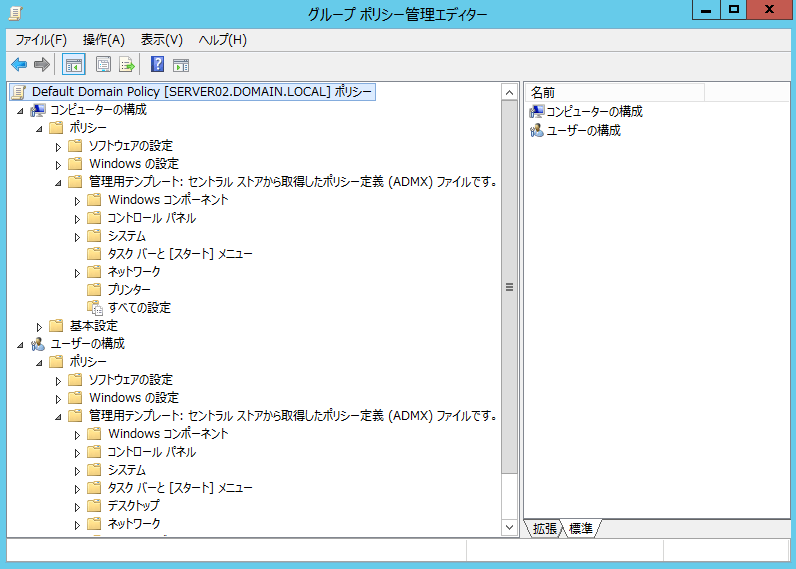
Task: Click the すべての設定 settings folder icon
Action: (x=94, y=308)
